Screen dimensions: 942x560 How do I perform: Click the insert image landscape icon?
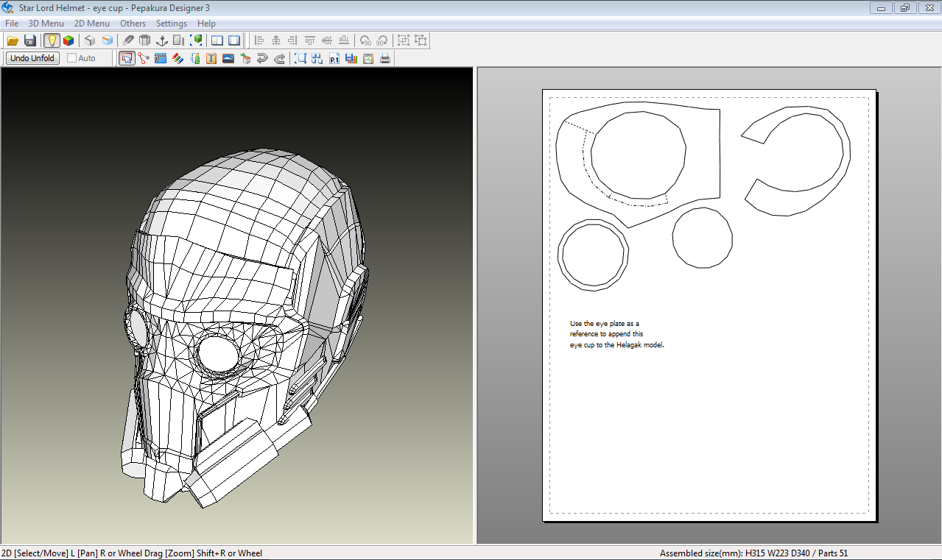(x=228, y=58)
